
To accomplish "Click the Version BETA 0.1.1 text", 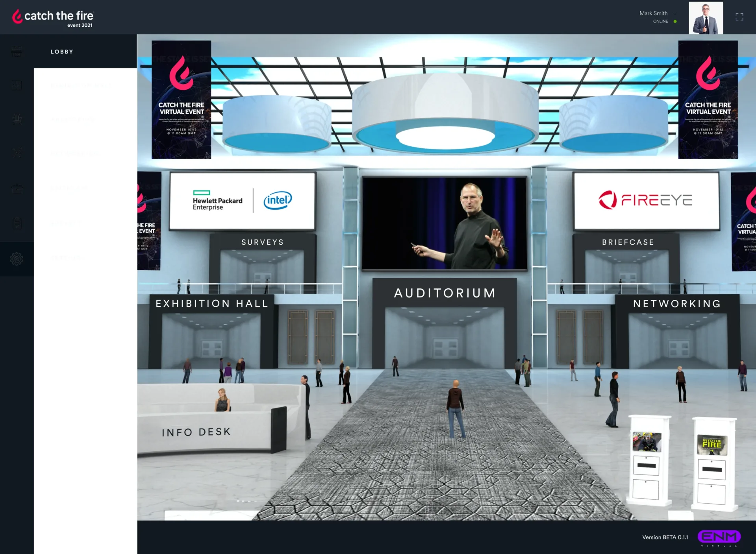I will 665,537.
